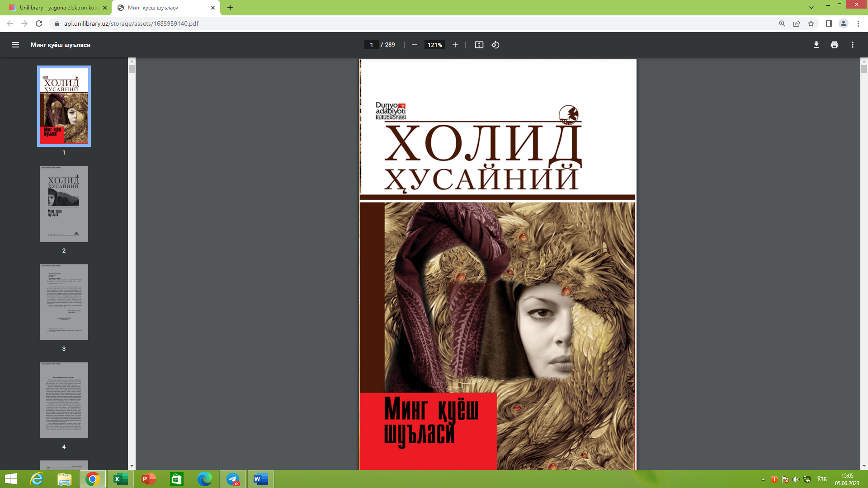The height and width of the screenshot is (488, 868).
Task: Click the Zoom out icon in PDF toolbar
Action: coord(415,45)
